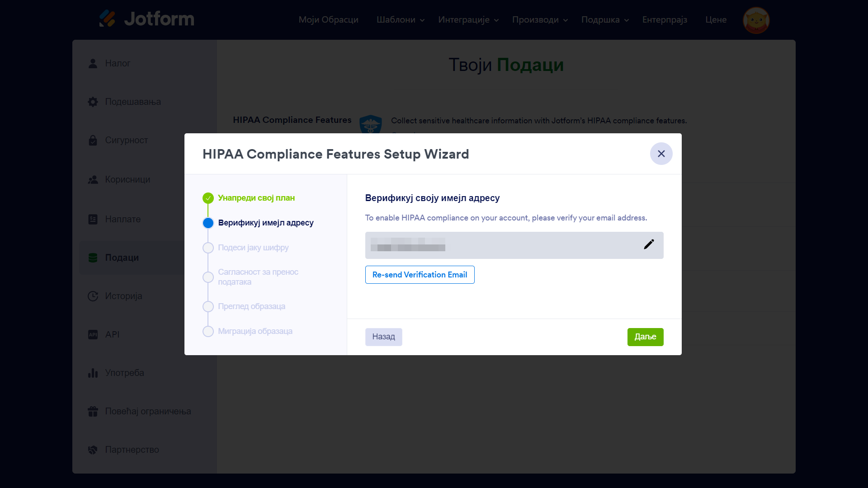Click the Историја clock icon

(93, 296)
